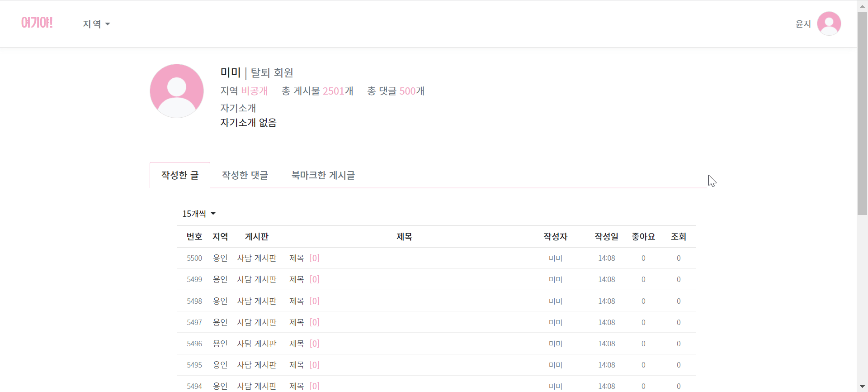Select the 작성한 글 tab
This screenshot has width=868, height=392.
(180, 175)
